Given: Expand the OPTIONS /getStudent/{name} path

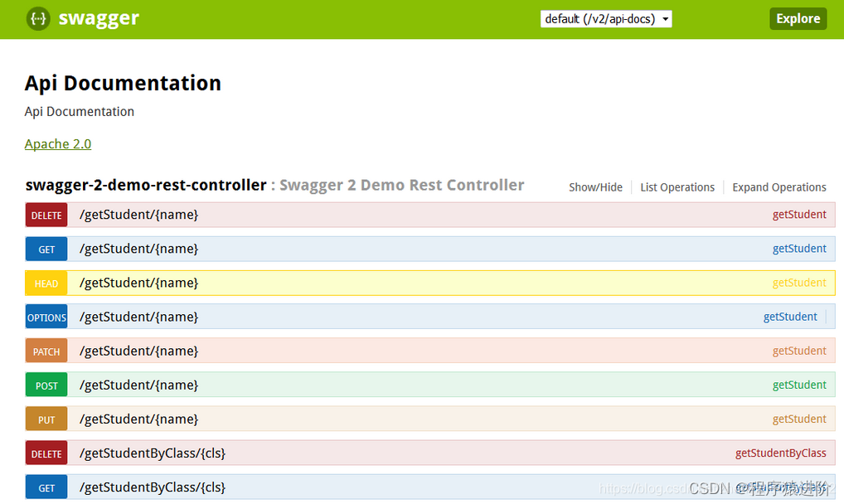Looking at the screenshot, I should [139, 317].
